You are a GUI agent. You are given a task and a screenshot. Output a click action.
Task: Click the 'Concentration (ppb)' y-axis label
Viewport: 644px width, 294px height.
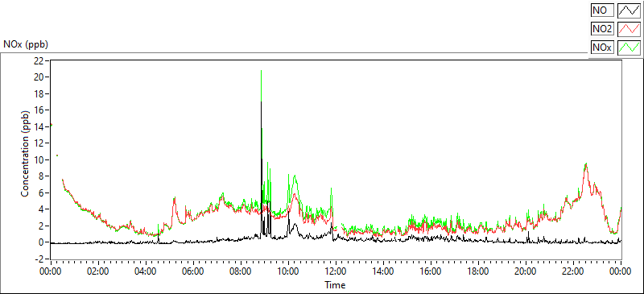click(25, 153)
